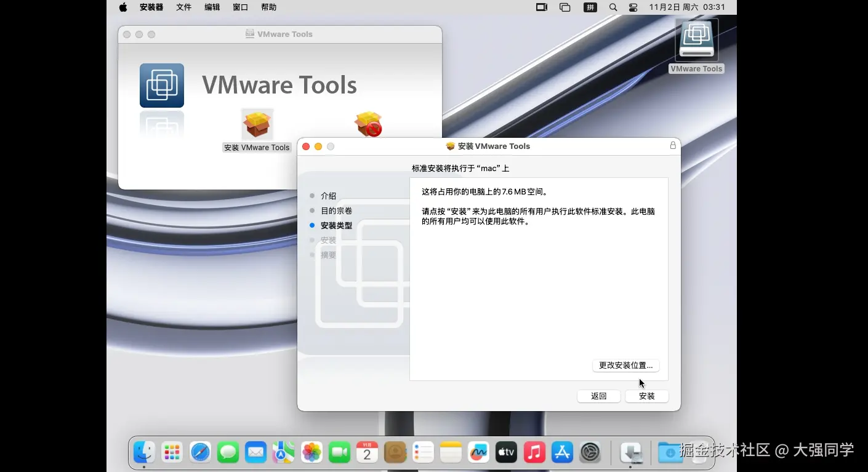
Task: Open the 帮助 menu
Action: point(269,7)
